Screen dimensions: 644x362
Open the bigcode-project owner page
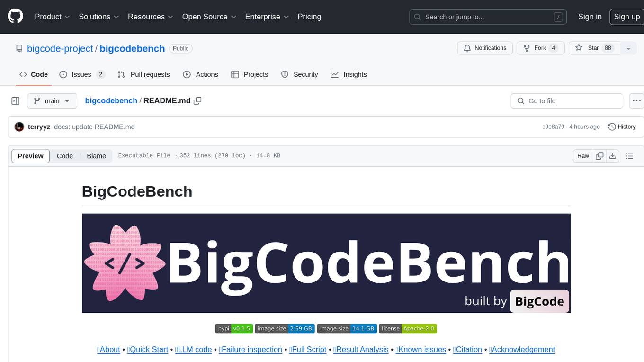[x=60, y=48]
